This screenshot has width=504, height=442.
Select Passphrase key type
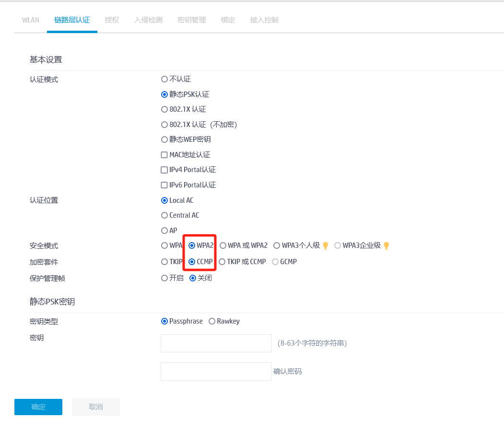[x=164, y=321]
